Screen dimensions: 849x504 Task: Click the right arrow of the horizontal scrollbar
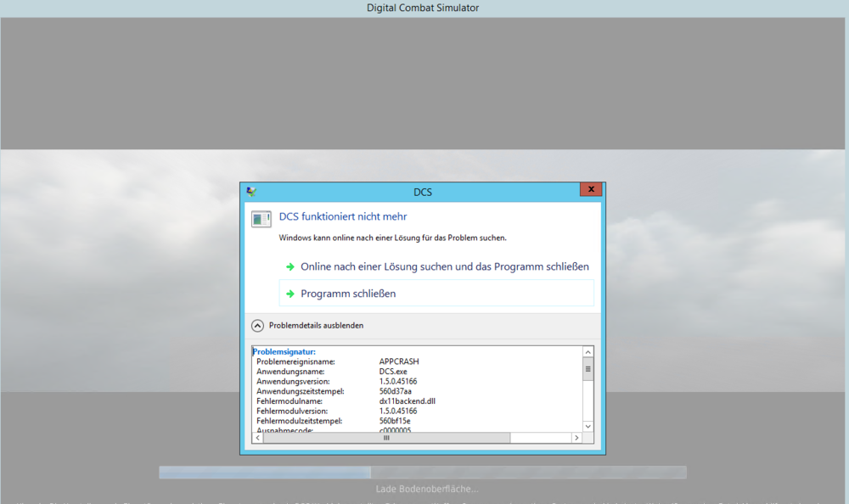coord(576,437)
